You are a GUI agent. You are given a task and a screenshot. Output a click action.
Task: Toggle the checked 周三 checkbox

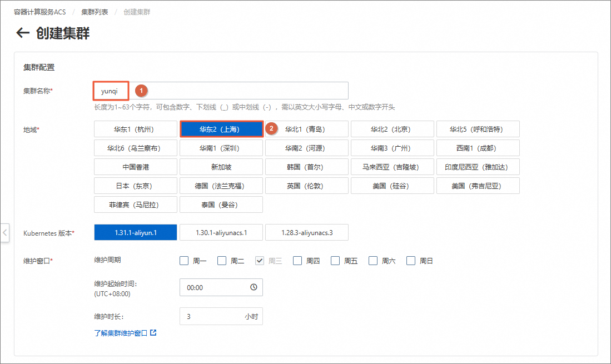coord(260,261)
